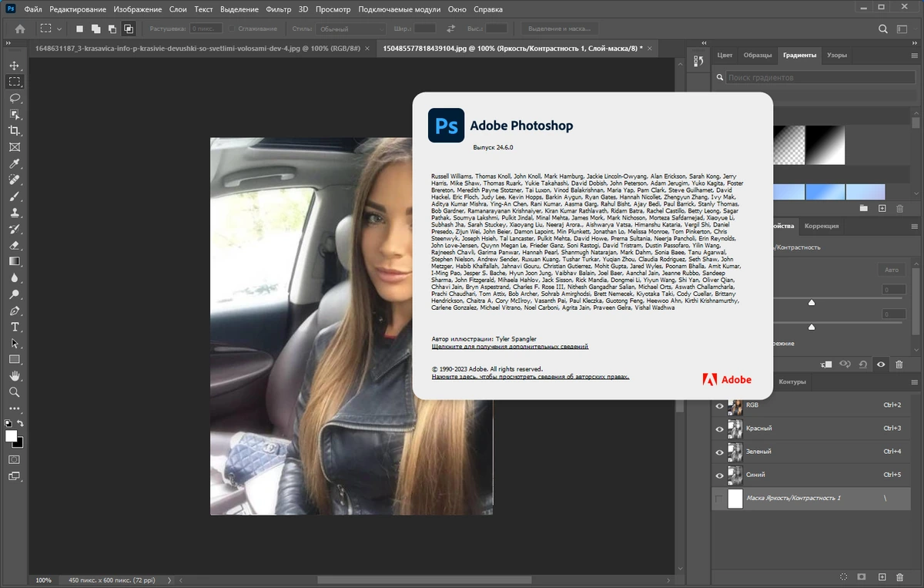Open the Properties panel menu
The height and width of the screenshot is (588, 924).
click(x=916, y=227)
